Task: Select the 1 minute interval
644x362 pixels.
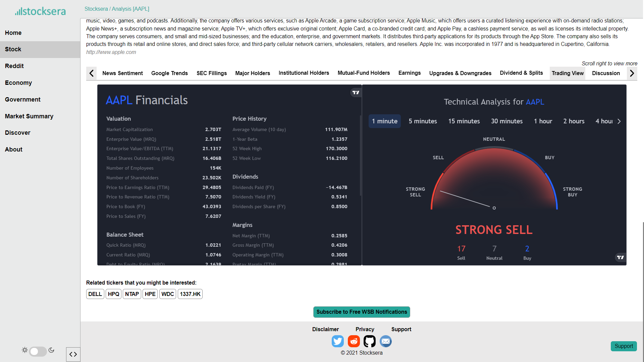Action: (x=385, y=121)
